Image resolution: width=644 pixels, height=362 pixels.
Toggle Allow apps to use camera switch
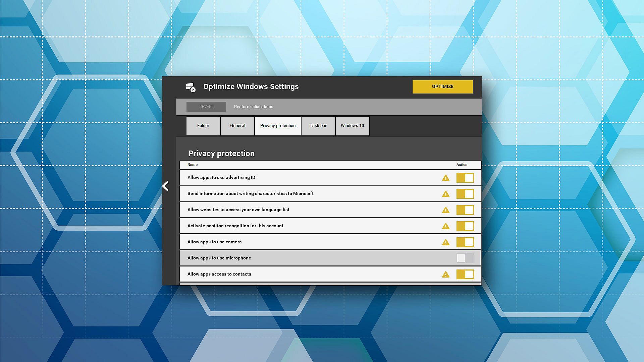pyautogui.click(x=465, y=242)
